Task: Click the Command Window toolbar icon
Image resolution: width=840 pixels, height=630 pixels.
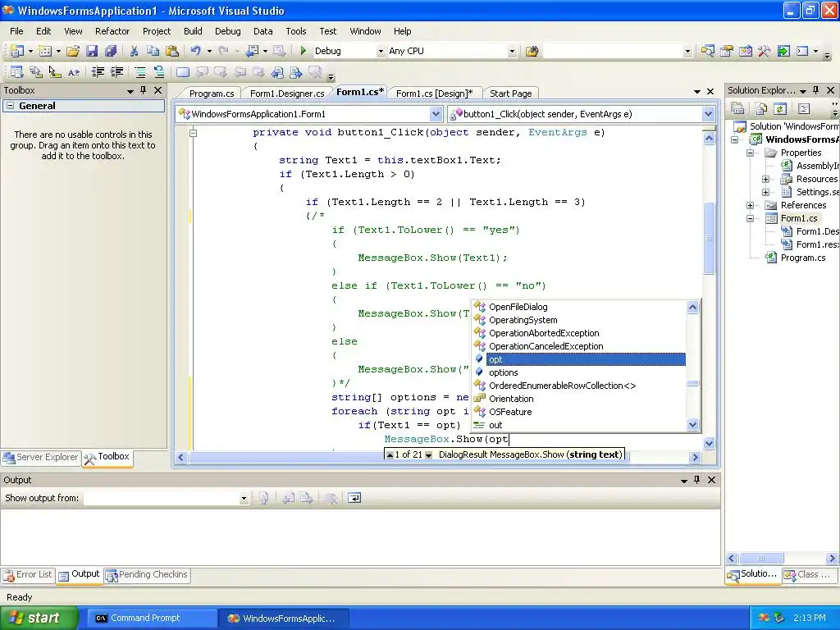Action: pyautogui.click(x=802, y=51)
